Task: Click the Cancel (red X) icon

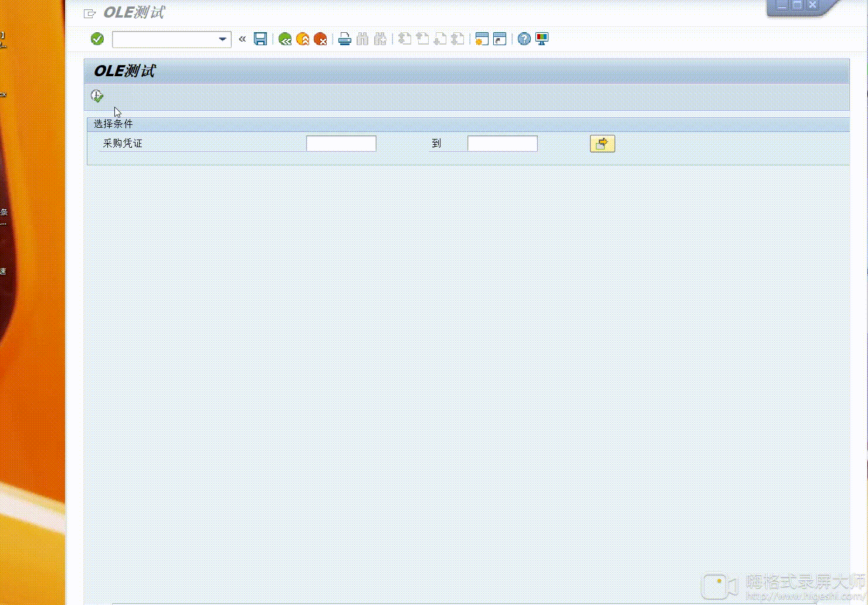Action: coord(320,39)
